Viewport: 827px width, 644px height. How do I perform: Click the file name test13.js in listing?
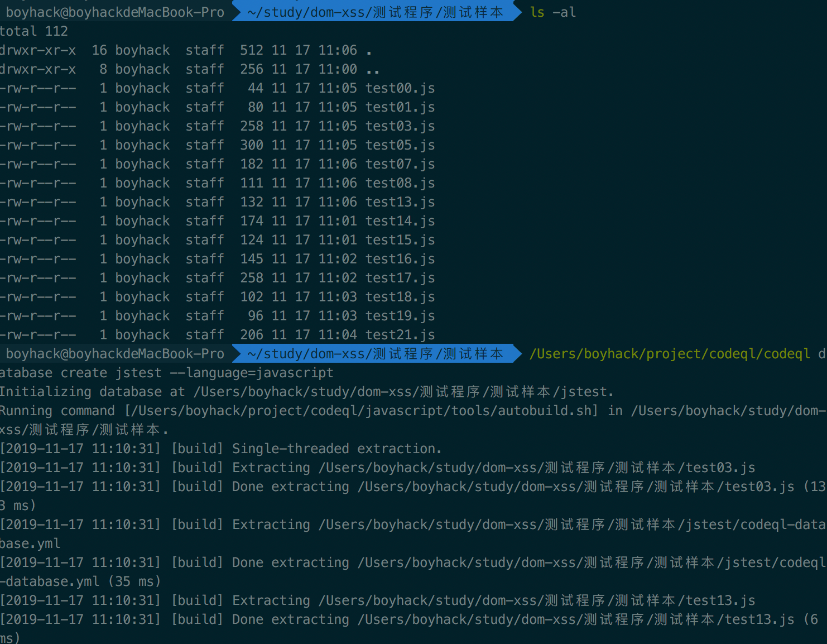click(x=400, y=202)
